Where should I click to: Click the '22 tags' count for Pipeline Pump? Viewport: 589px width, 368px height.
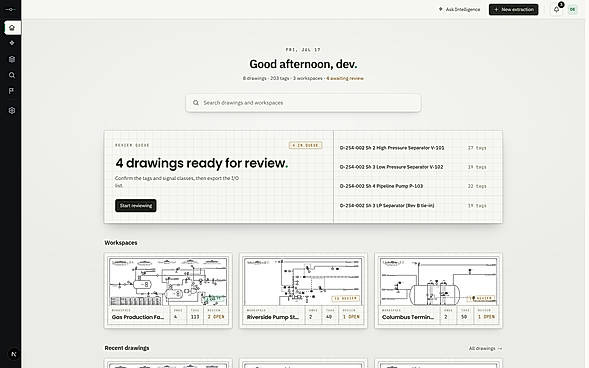coord(477,186)
